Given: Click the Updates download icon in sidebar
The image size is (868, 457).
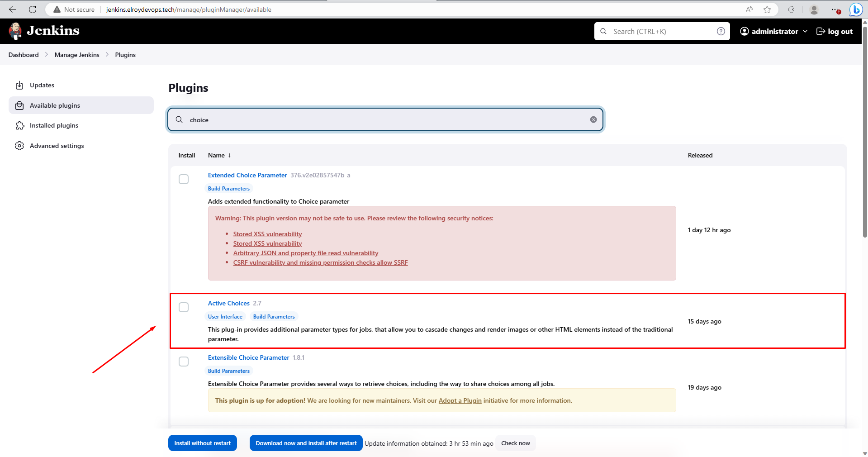Looking at the screenshot, I should click(x=19, y=85).
